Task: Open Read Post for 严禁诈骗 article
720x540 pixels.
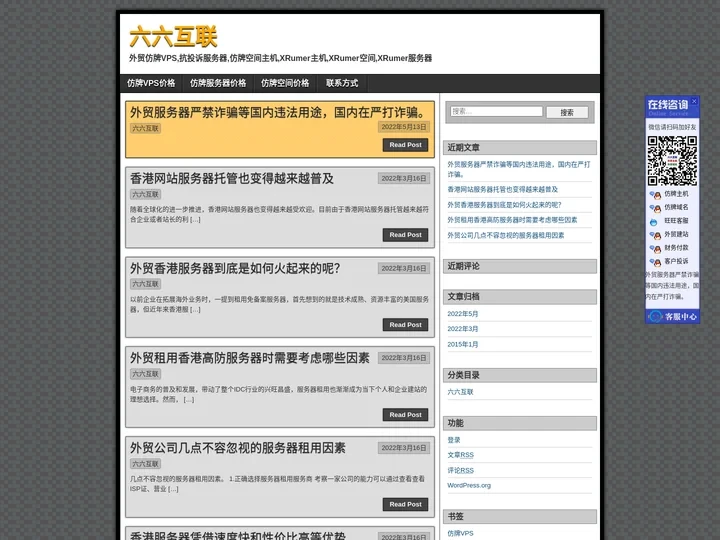Action: pyautogui.click(x=405, y=145)
